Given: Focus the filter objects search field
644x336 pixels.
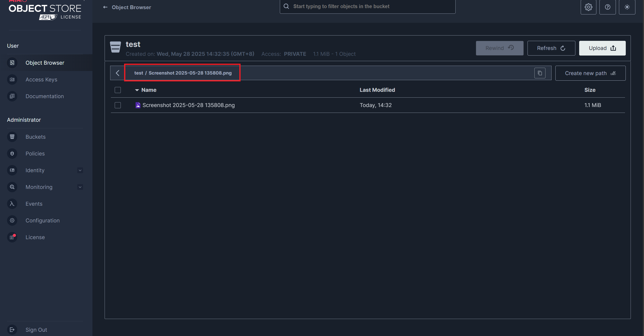Looking at the screenshot, I should pos(367,6).
